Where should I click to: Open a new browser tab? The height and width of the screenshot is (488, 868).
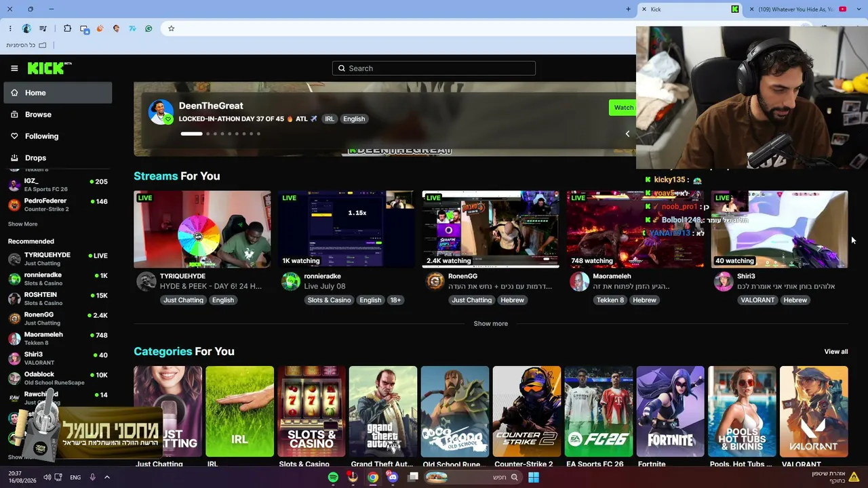coord(628,9)
